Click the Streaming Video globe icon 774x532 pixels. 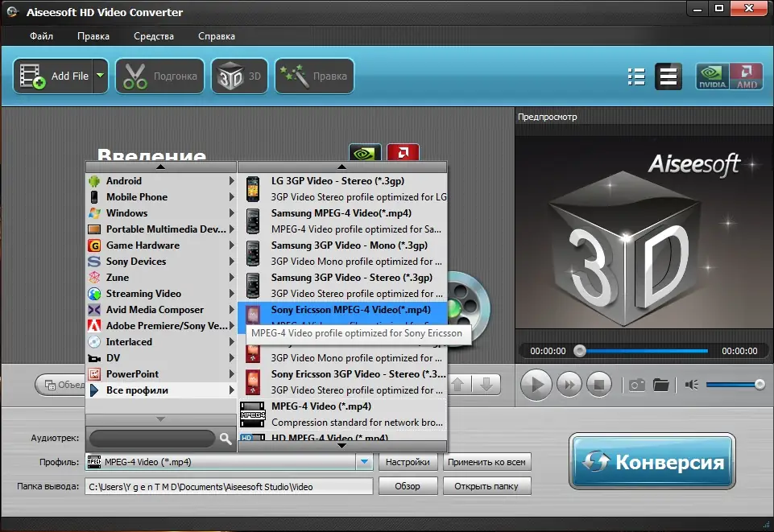pos(93,293)
